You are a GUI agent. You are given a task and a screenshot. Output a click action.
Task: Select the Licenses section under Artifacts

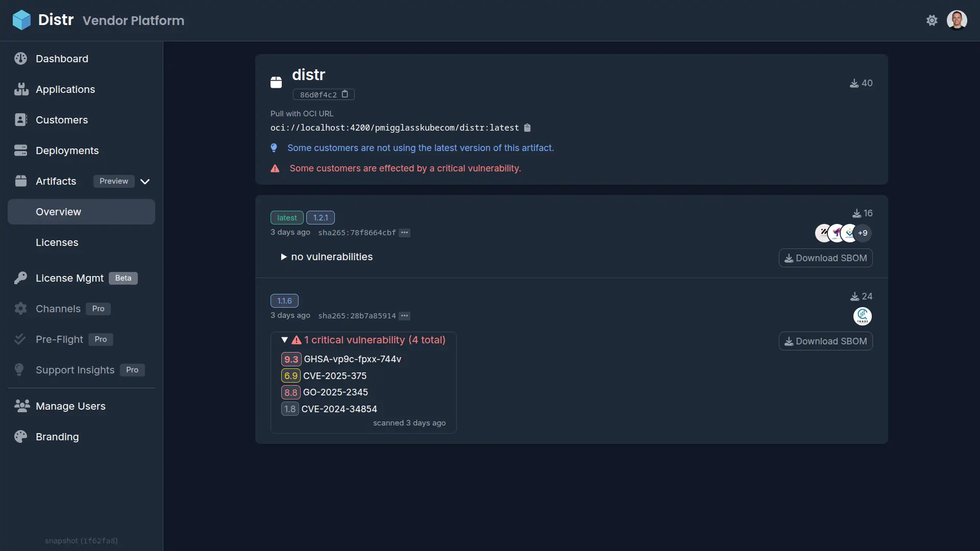(x=57, y=242)
